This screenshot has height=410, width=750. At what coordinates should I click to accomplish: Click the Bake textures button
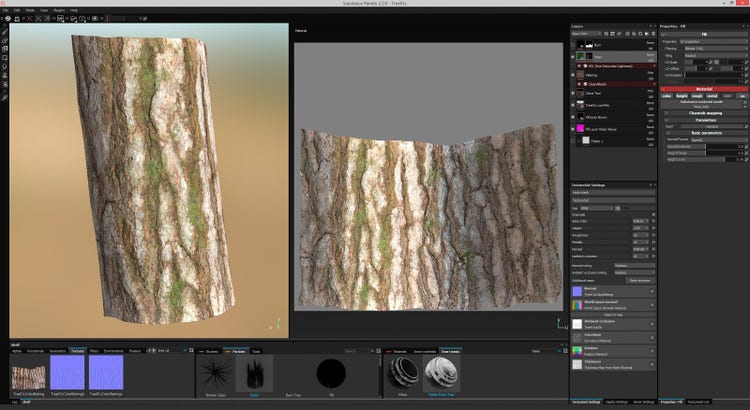(639, 281)
